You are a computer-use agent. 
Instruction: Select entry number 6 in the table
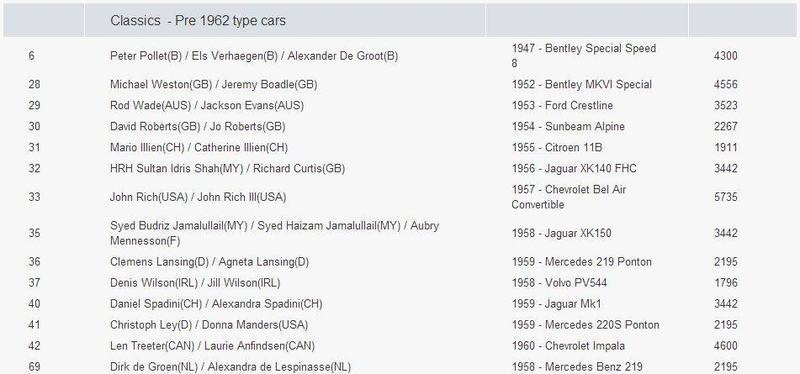pyautogui.click(x=32, y=56)
